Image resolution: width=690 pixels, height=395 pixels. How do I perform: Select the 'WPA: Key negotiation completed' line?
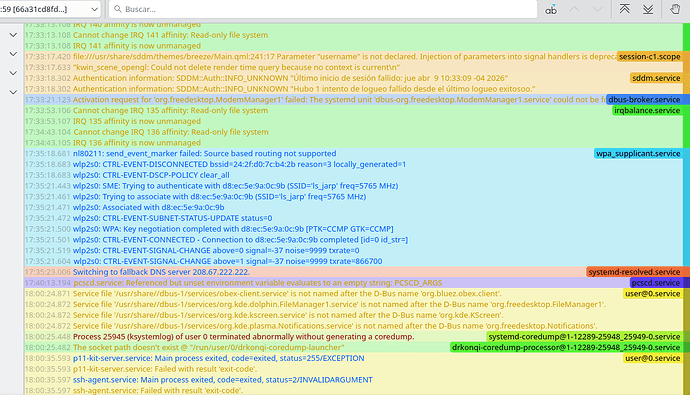233,229
